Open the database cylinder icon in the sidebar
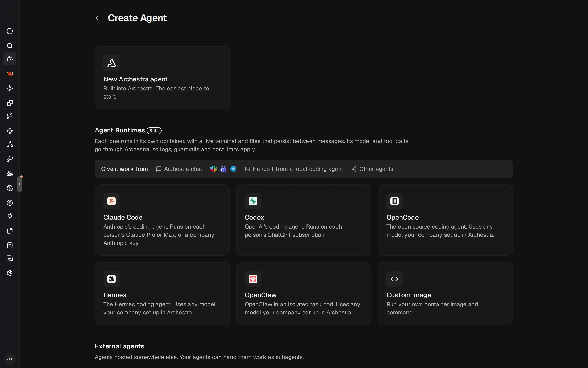Viewport: 588px width, 368px height. (10, 245)
